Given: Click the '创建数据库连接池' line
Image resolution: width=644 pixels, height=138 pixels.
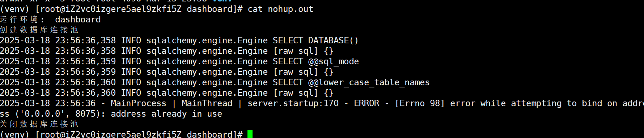Looking at the screenshot, I should point(39,30).
